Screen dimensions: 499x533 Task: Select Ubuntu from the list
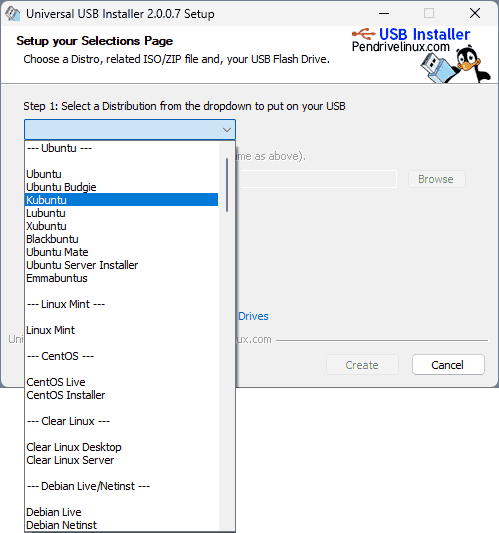pos(121,174)
